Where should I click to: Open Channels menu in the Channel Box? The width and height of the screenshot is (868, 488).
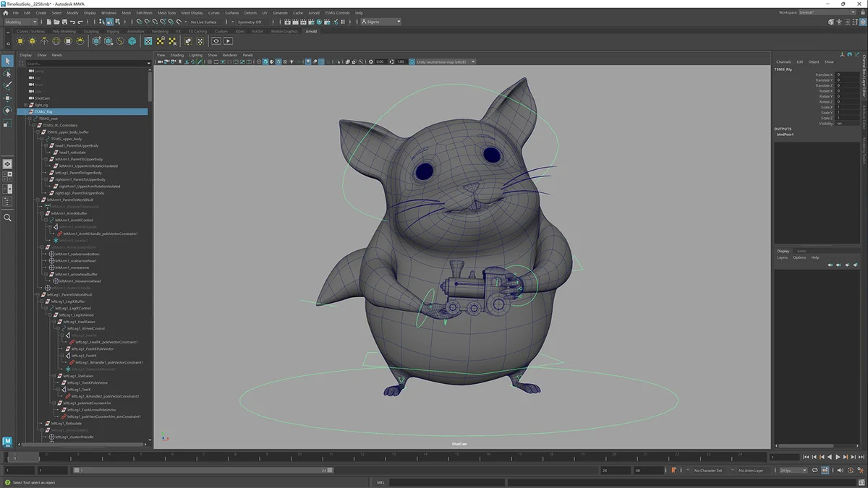point(783,62)
